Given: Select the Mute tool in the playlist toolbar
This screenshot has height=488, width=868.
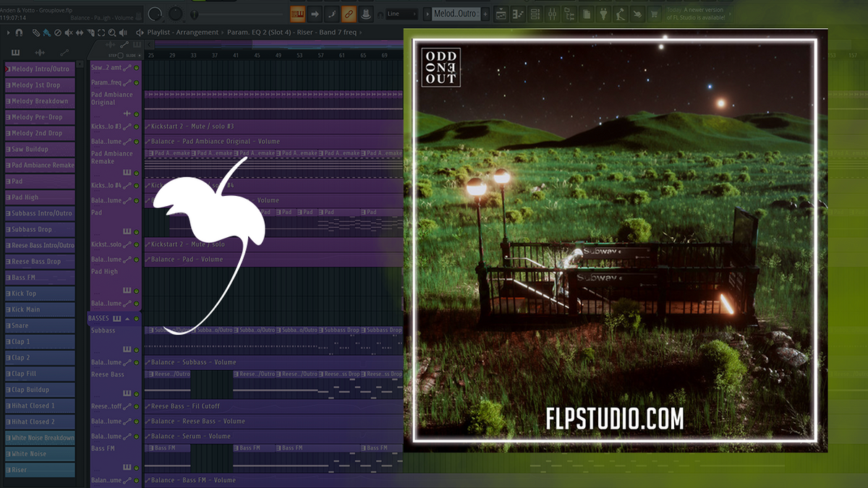Looking at the screenshot, I should pyautogui.click(x=68, y=32).
